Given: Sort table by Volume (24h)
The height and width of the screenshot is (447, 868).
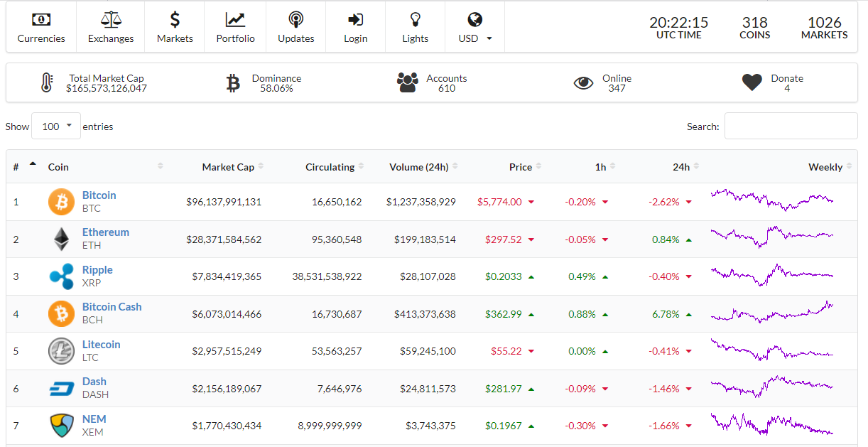Looking at the screenshot, I should (417, 167).
